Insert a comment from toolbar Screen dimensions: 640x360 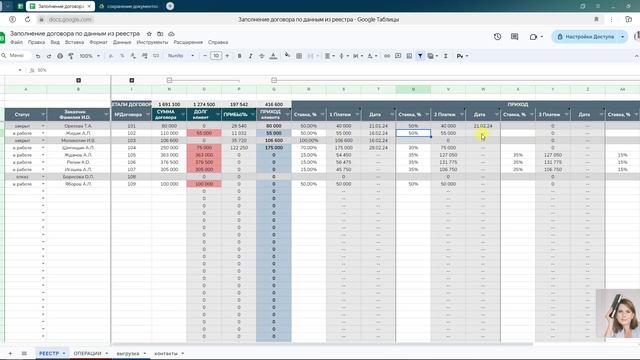coord(398,56)
